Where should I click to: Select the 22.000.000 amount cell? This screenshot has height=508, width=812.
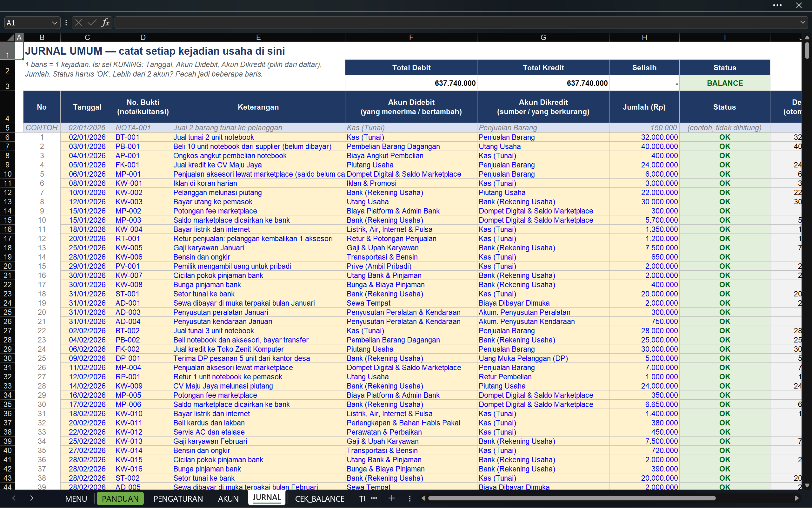point(644,193)
